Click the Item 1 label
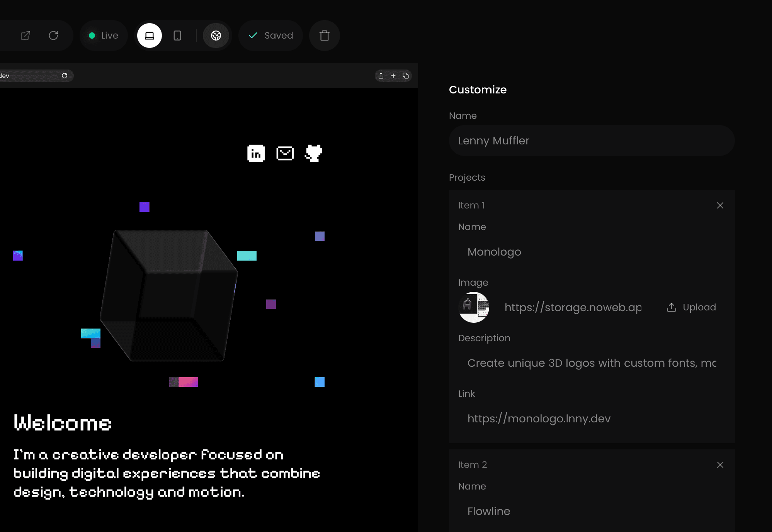Image resolution: width=772 pixels, height=532 pixels. (471, 205)
